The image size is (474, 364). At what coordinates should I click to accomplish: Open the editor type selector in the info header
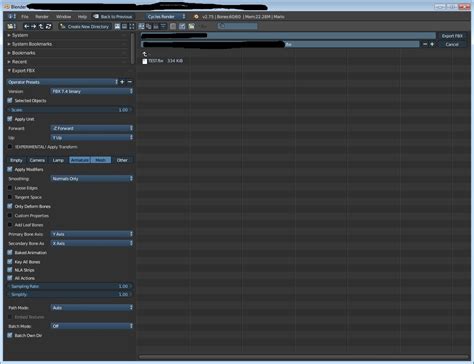point(12,16)
